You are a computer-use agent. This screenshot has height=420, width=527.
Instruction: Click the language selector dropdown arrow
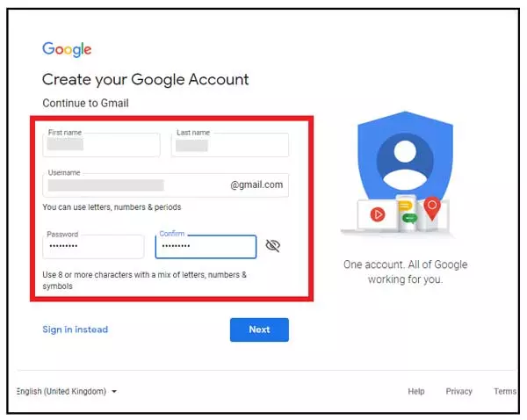[x=114, y=392]
